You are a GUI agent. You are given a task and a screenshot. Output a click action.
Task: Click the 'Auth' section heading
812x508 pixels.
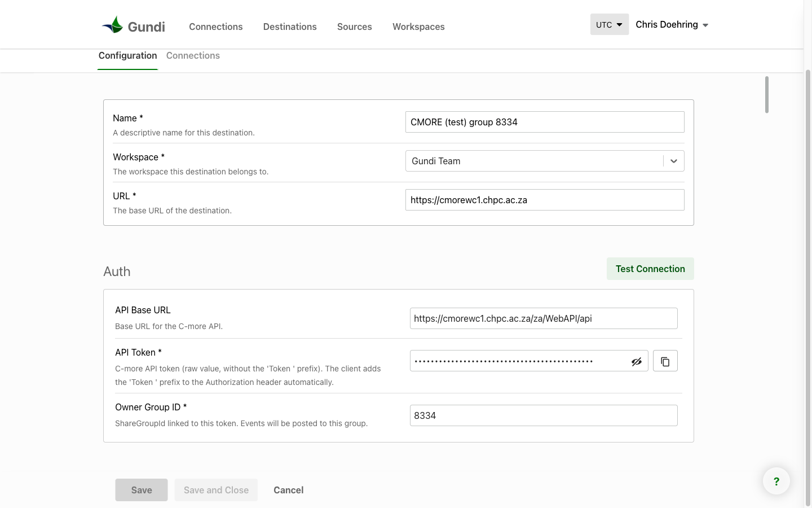(117, 271)
